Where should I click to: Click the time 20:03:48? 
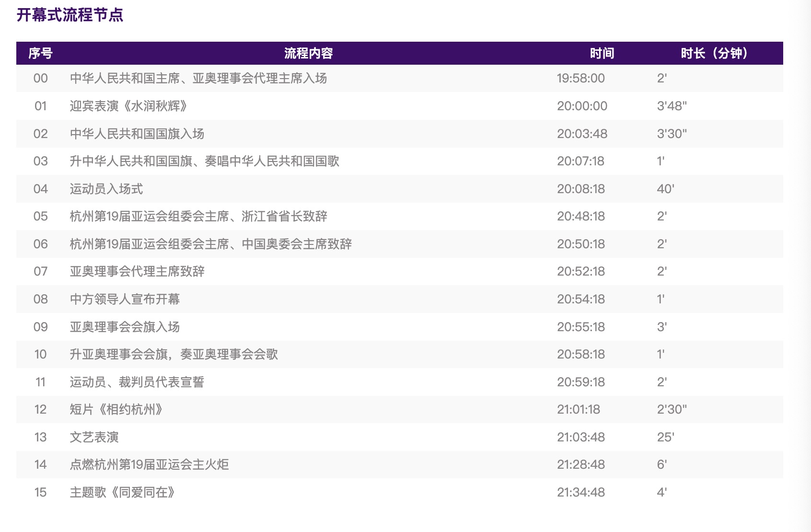click(582, 134)
